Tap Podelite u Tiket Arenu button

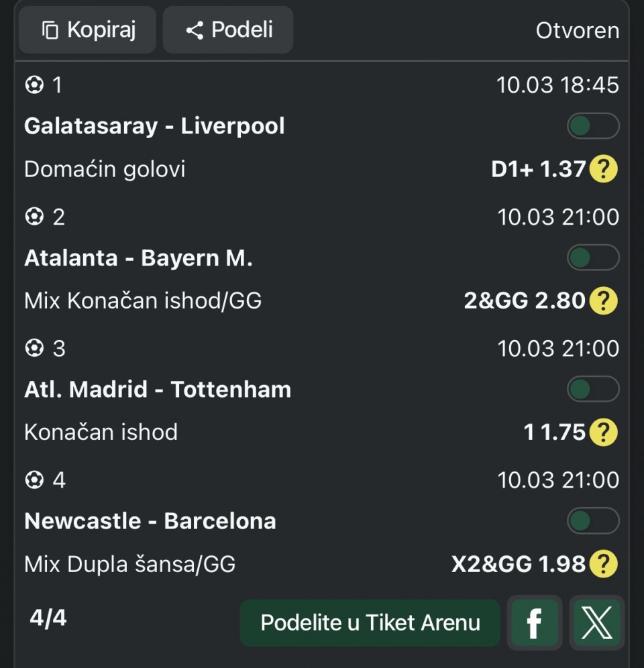coord(370,623)
